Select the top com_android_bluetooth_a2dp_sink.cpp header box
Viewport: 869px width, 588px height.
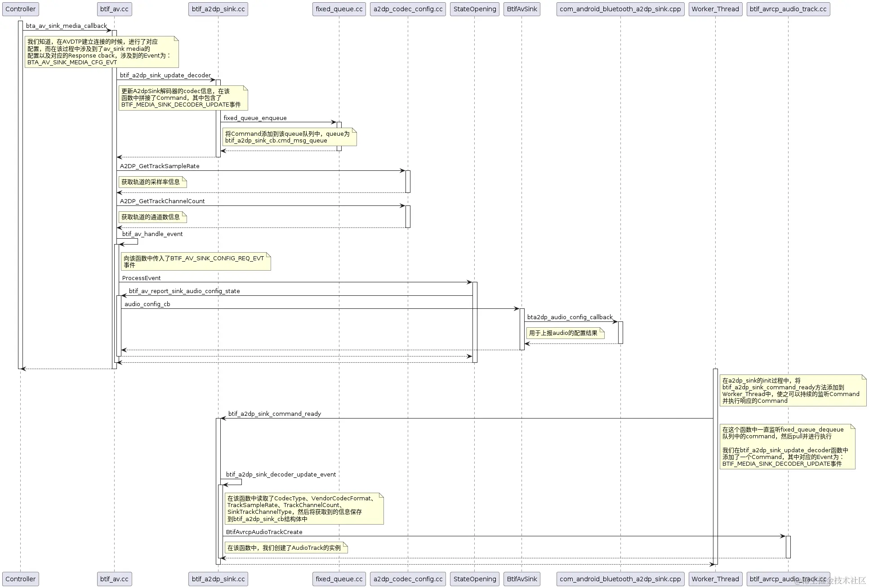coord(620,9)
